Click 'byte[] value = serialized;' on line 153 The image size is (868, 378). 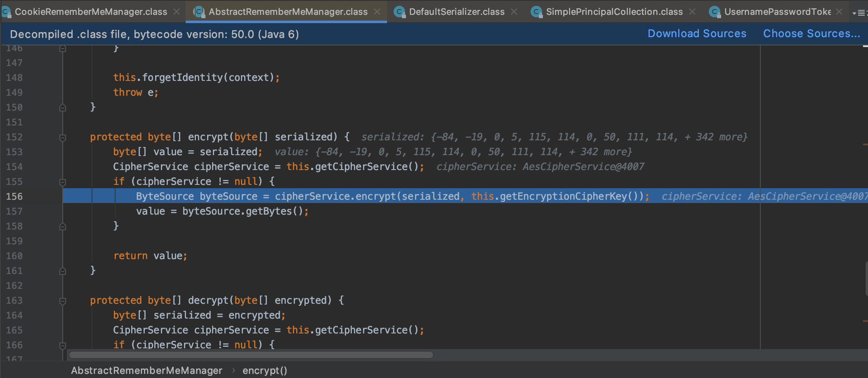point(188,152)
